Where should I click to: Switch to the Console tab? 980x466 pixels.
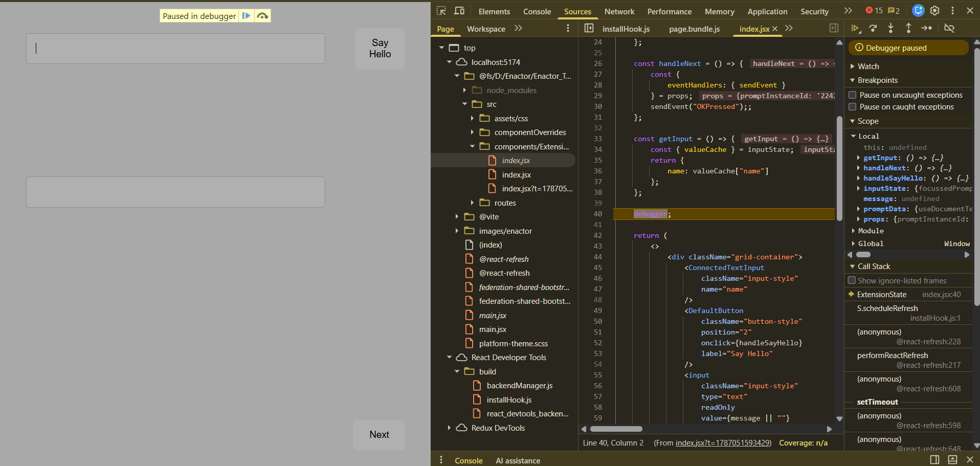pos(537,11)
